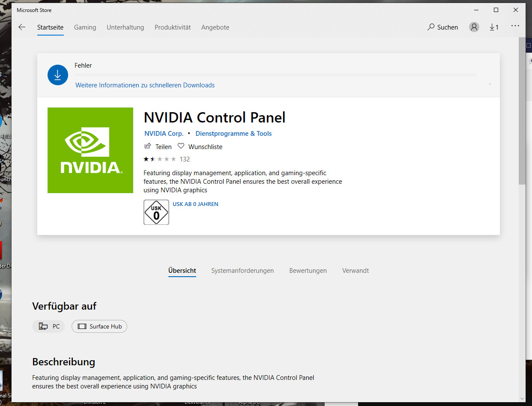This screenshot has height=406, width=532.
Task: Open the user account avatar icon
Action: click(x=474, y=27)
